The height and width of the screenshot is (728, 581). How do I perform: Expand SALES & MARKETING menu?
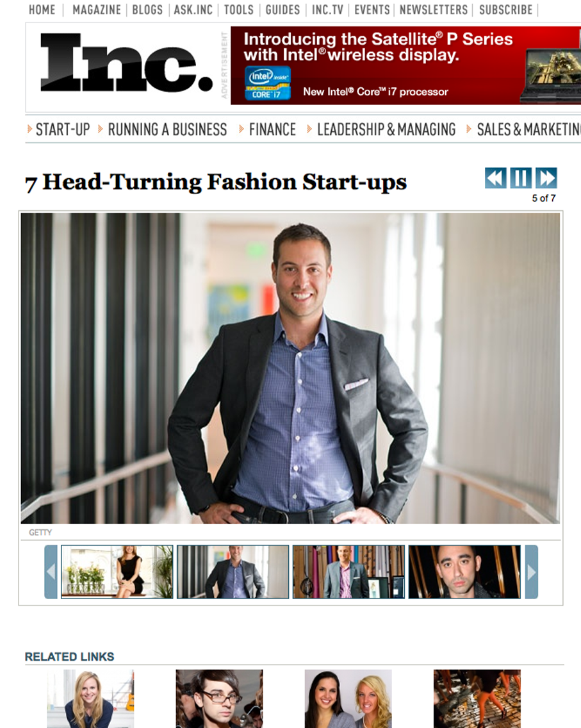coord(528,129)
